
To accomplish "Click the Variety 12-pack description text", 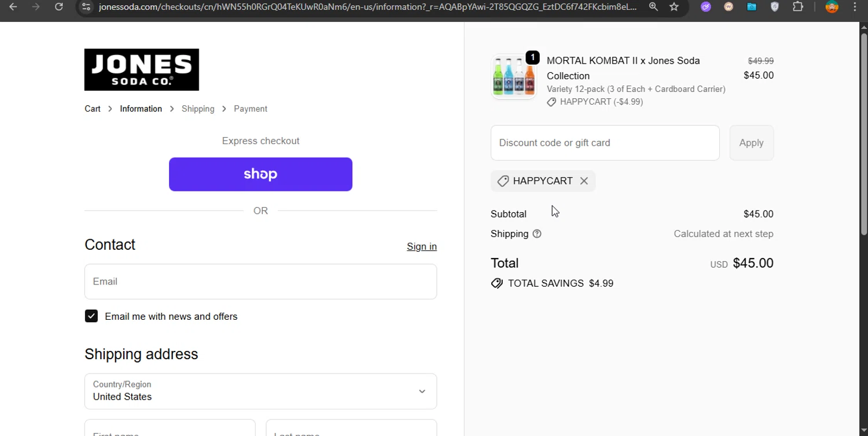I will [636, 89].
